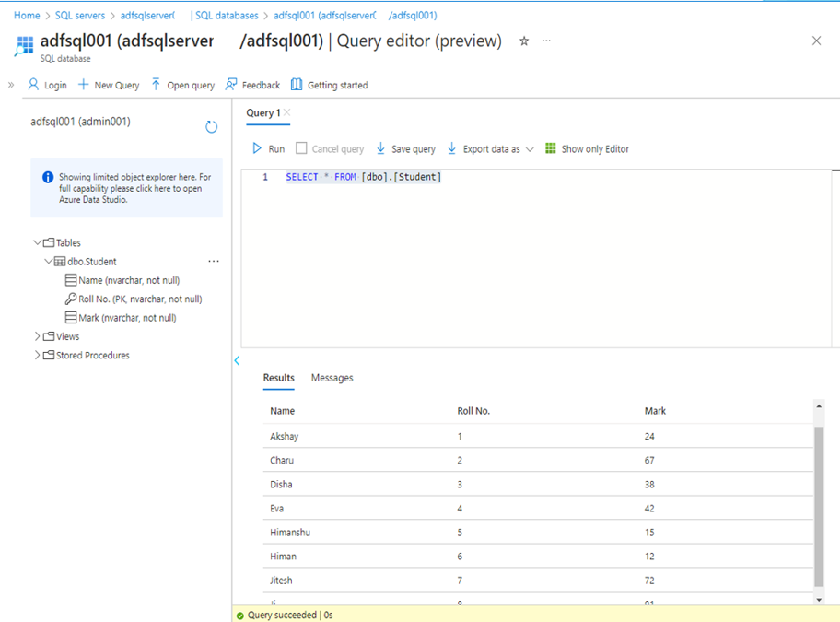Screen dimensions: 840x622
Task: Click the Run query play icon
Action: point(258,148)
